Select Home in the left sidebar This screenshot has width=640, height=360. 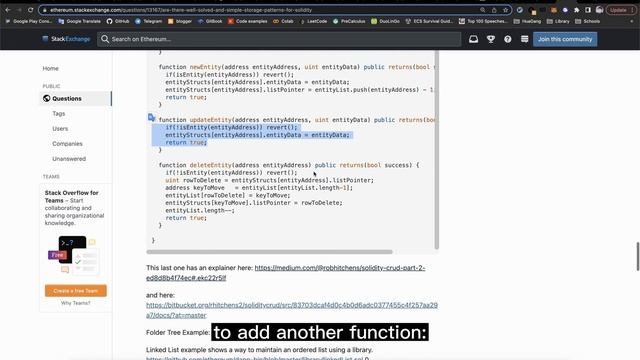(x=51, y=68)
